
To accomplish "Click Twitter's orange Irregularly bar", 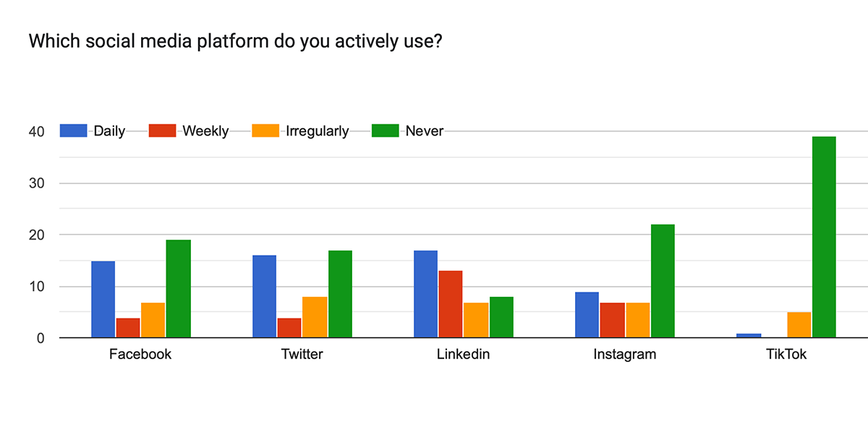I will point(315,317).
